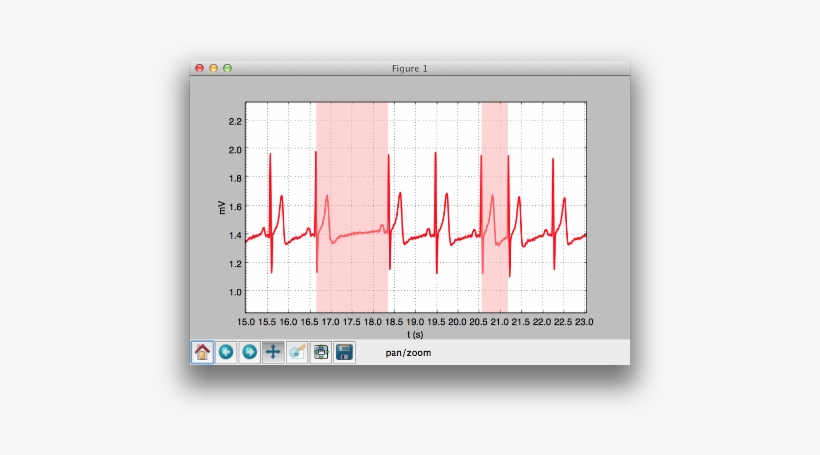Click the 22.0 x-axis tick label
This screenshot has height=455, width=820.
pyautogui.click(x=542, y=322)
